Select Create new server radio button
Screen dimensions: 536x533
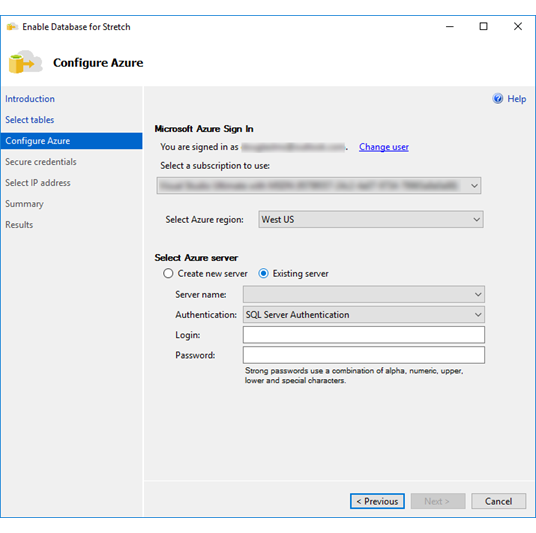point(168,274)
